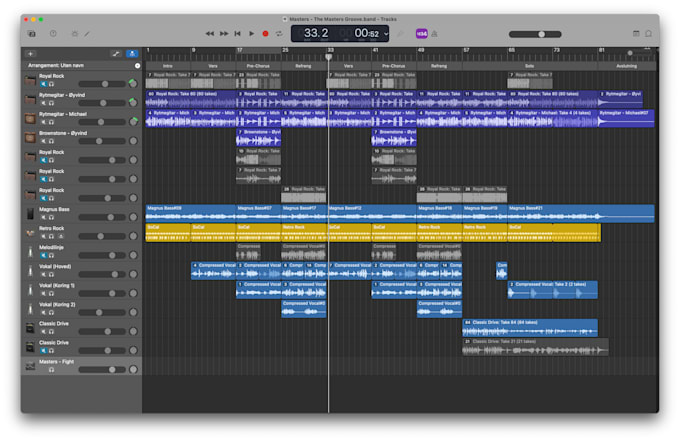Viewport: 680px width, 441px height.
Task: Click the Fast Forward transport button
Action: [224, 34]
